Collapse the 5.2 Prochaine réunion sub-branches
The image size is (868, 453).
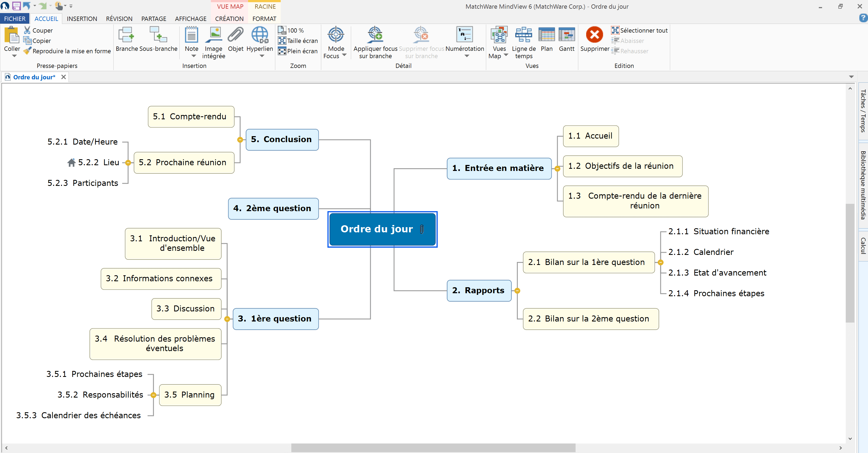click(x=128, y=163)
